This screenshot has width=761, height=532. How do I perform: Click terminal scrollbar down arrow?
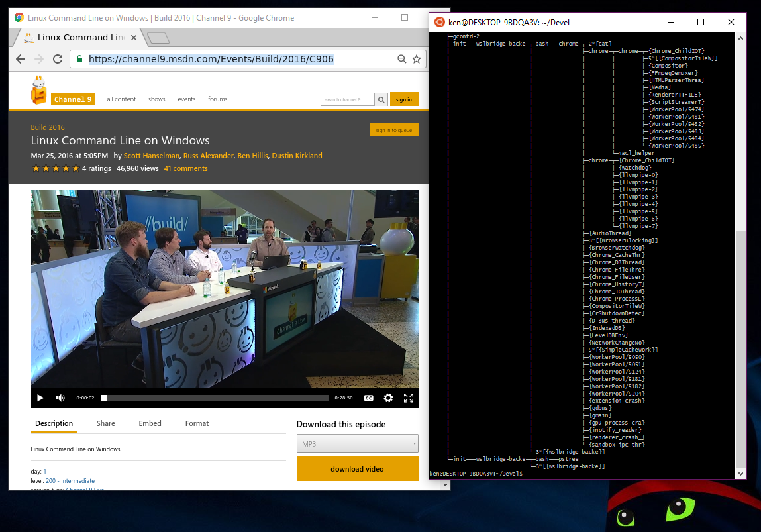tap(740, 473)
